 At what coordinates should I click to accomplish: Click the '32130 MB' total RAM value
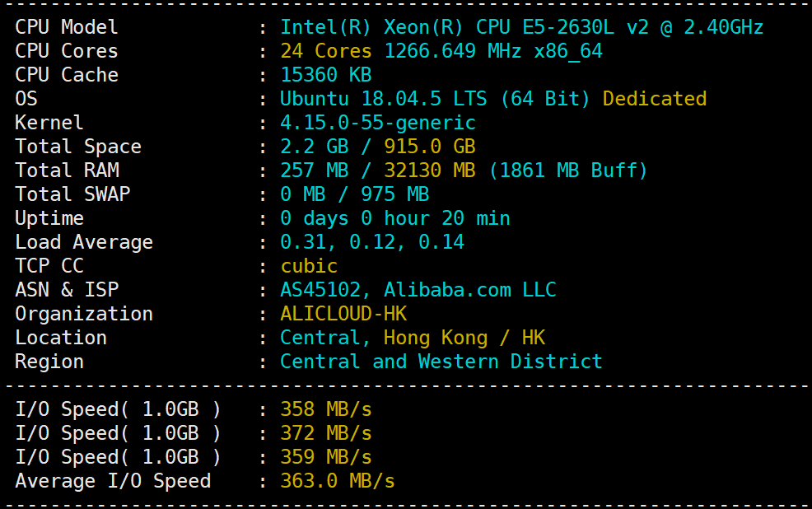[x=429, y=170]
